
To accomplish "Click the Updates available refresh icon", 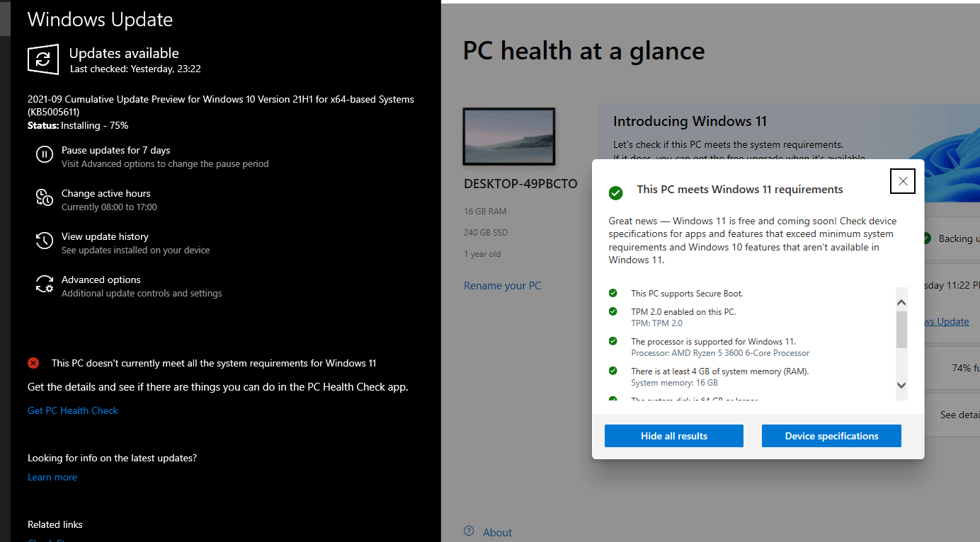I will pyautogui.click(x=42, y=59).
